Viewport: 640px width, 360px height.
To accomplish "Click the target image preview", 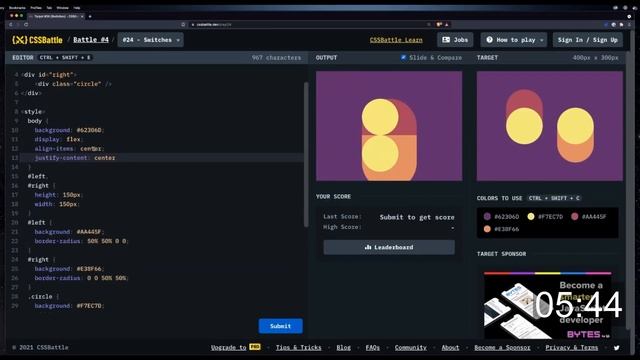I will [550, 126].
